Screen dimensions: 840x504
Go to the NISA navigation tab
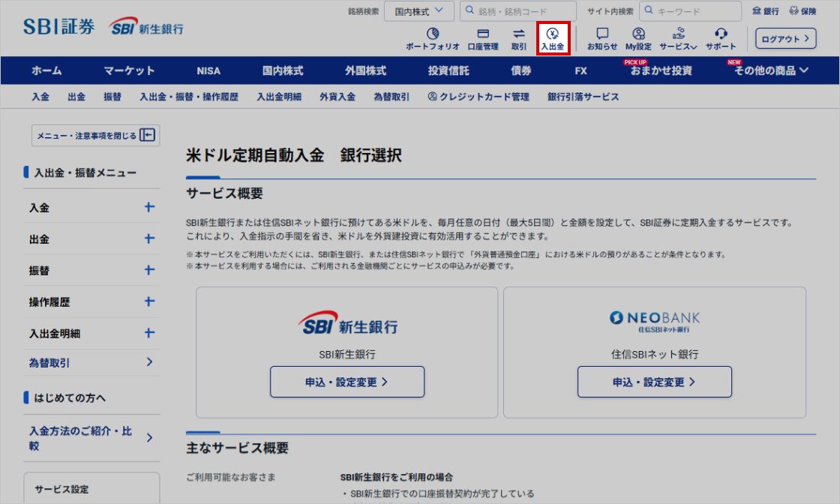tap(208, 70)
